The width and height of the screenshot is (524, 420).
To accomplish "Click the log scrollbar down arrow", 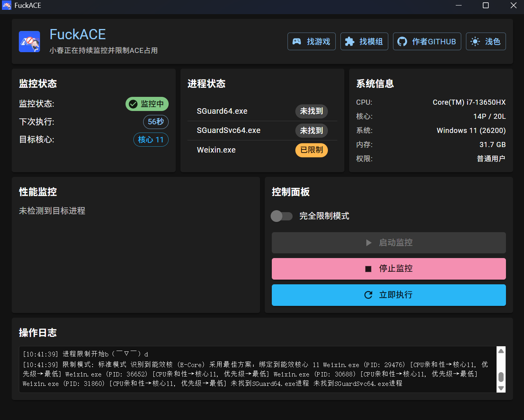I will (x=501, y=388).
